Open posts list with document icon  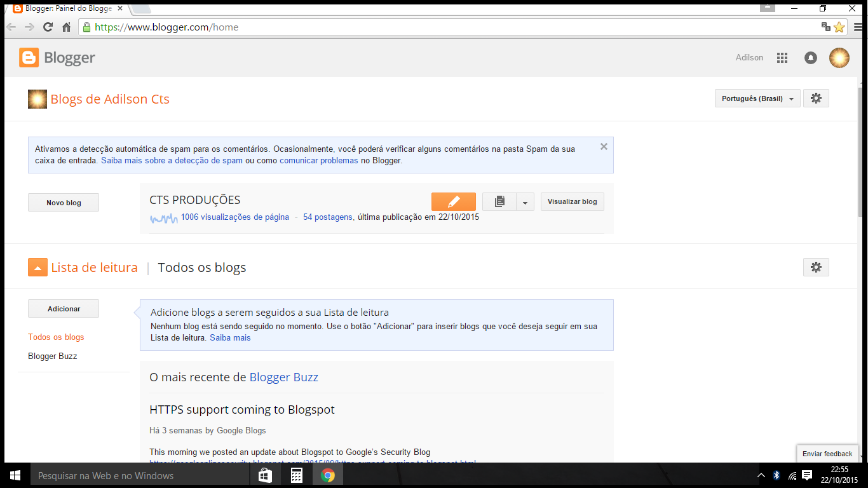point(499,201)
